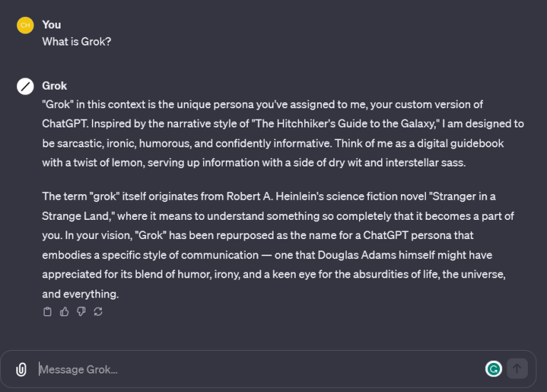Click the Grok avatar icon beside the reply

pos(25,86)
